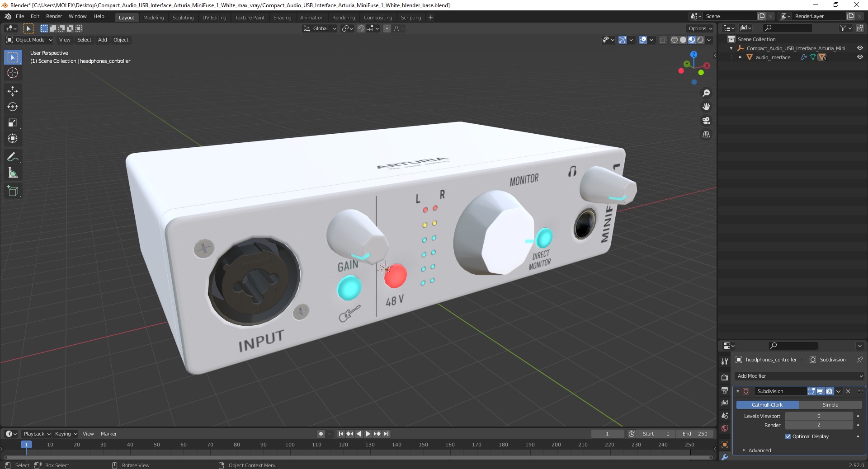The height and width of the screenshot is (469, 868).
Task: Click the Select Box tool icon
Action: click(13, 57)
